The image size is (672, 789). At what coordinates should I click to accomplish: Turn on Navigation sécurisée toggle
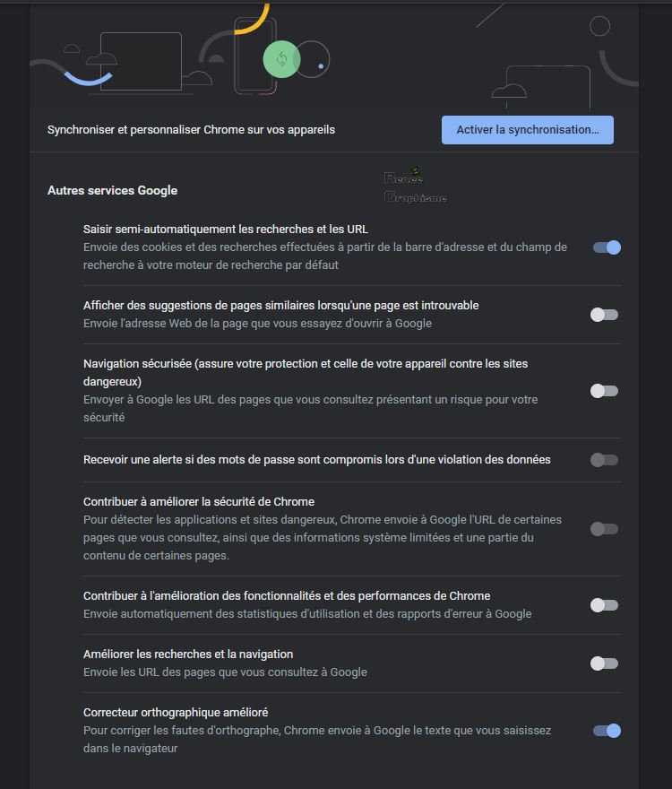coord(604,391)
